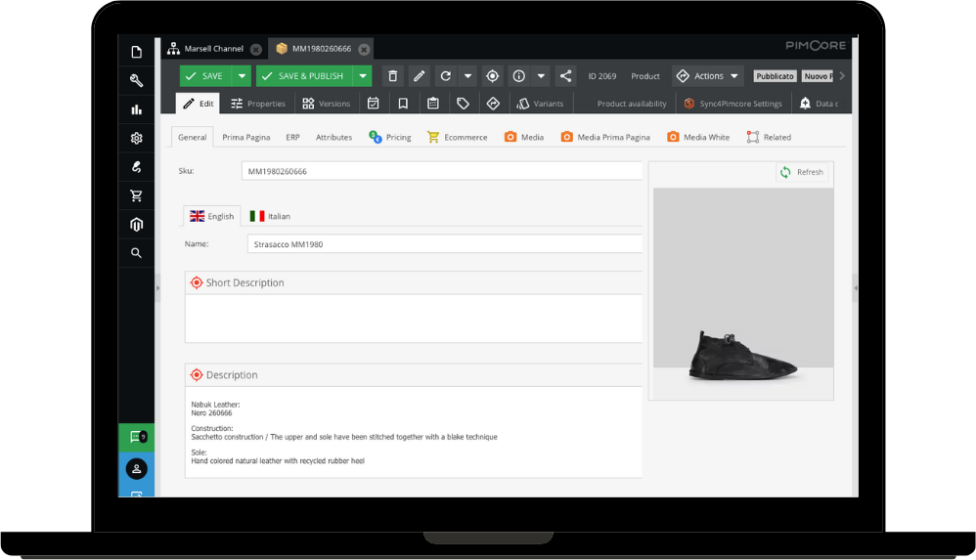Expand the info dropdown arrow
Image resolution: width=976 pixels, height=560 pixels.
pos(541,76)
